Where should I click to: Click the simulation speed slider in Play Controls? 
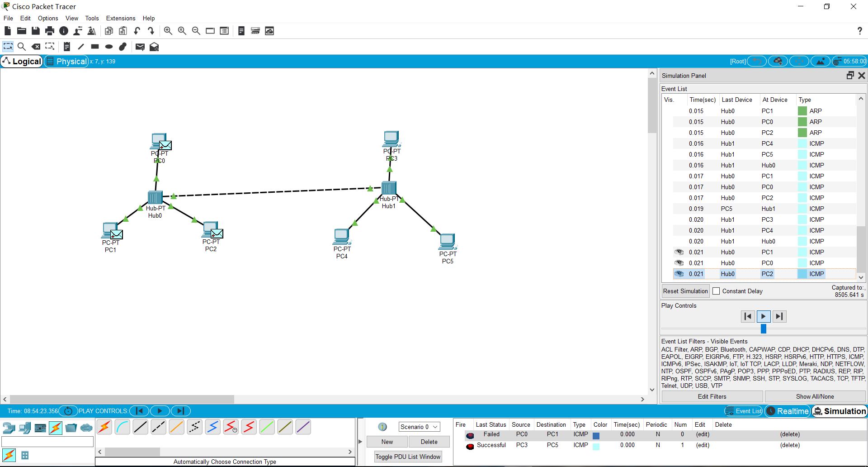click(763, 329)
